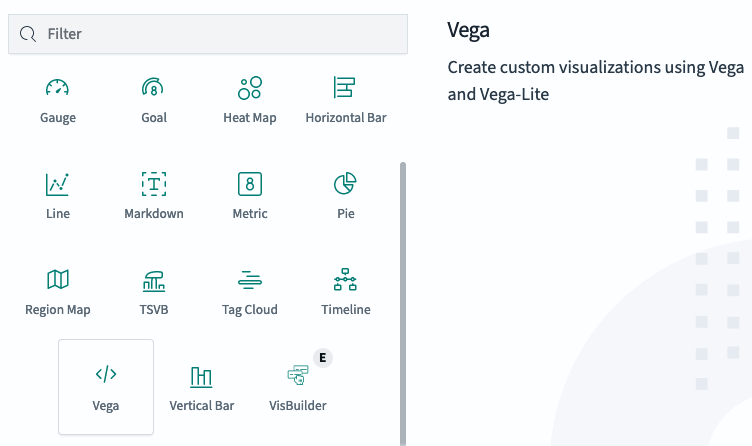Viewport: 752px width, 446px height.
Task: Select the Timeline visualization icon
Action: coord(345,280)
